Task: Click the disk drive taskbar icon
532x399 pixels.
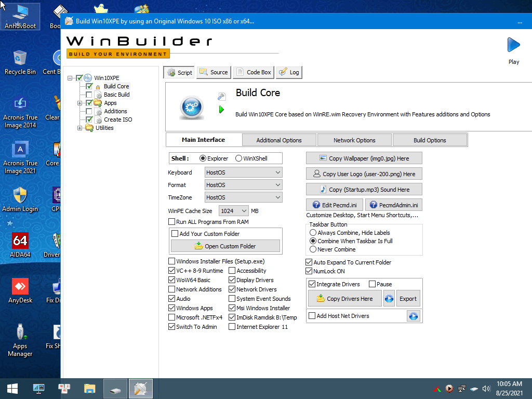Action: click(x=115, y=389)
